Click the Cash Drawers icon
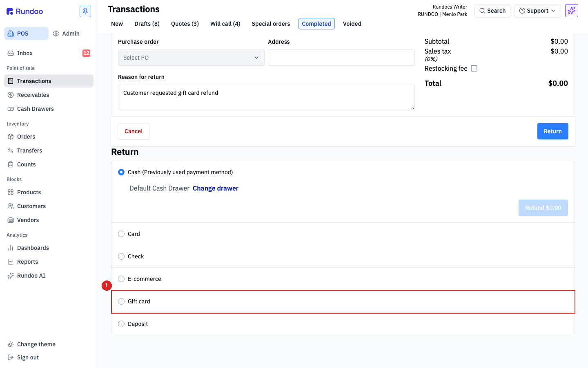The image size is (588, 368). [11, 109]
